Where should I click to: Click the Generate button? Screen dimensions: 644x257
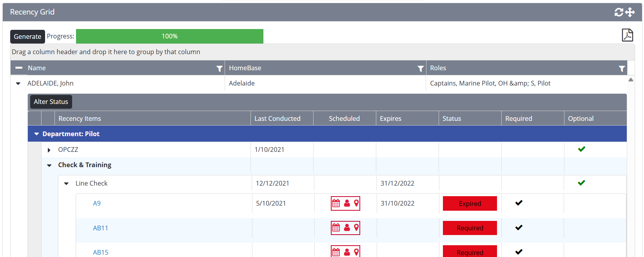[27, 36]
